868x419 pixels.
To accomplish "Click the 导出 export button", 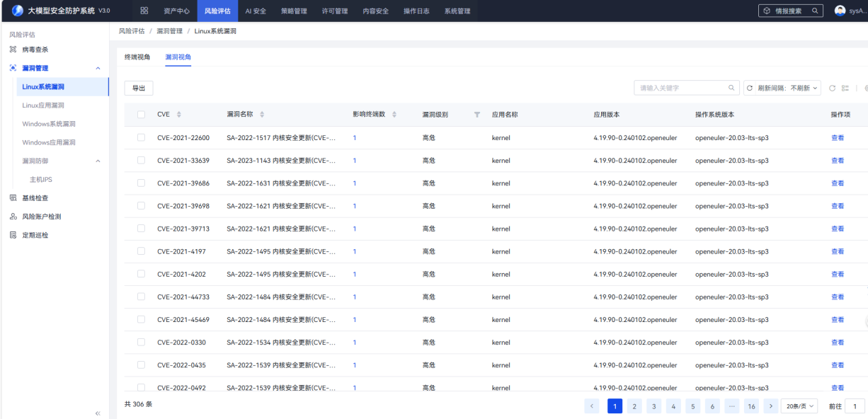I will 139,88.
